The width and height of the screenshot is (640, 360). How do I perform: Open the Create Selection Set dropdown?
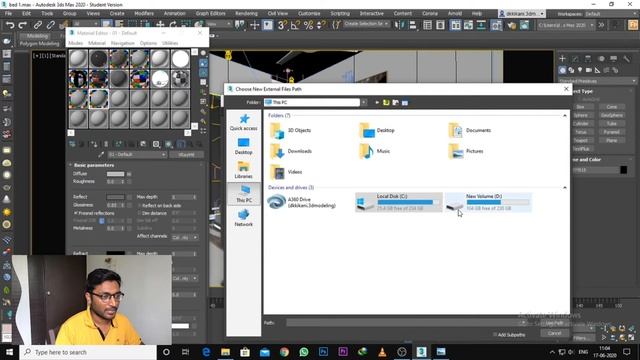click(366, 24)
